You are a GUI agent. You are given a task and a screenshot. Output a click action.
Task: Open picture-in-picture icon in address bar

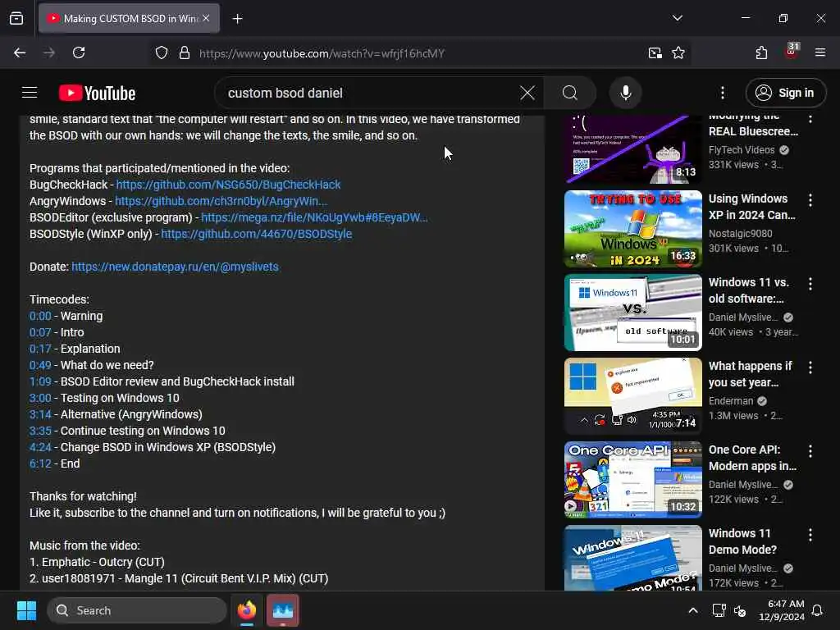[x=655, y=53]
